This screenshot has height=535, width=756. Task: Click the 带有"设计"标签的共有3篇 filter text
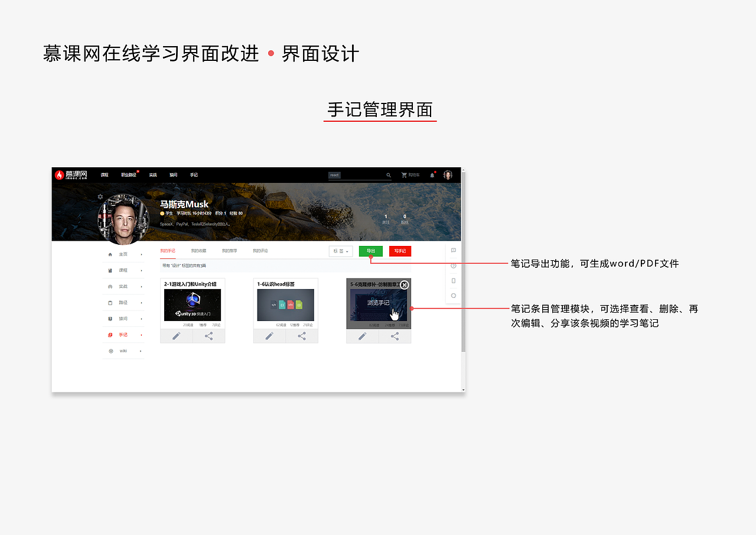[x=184, y=266]
